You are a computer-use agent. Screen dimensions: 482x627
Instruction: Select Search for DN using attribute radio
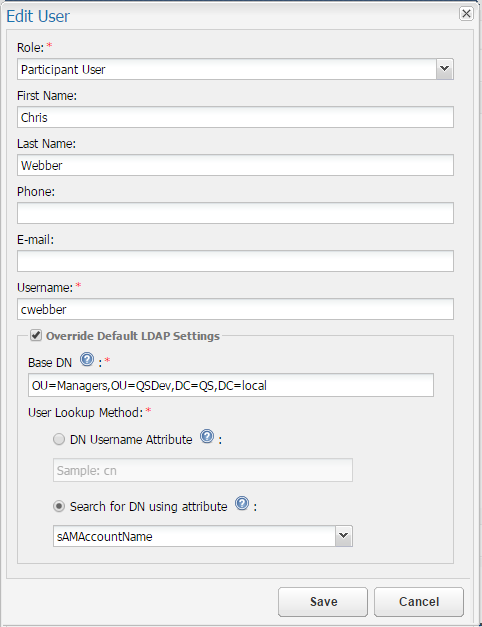coord(59,507)
